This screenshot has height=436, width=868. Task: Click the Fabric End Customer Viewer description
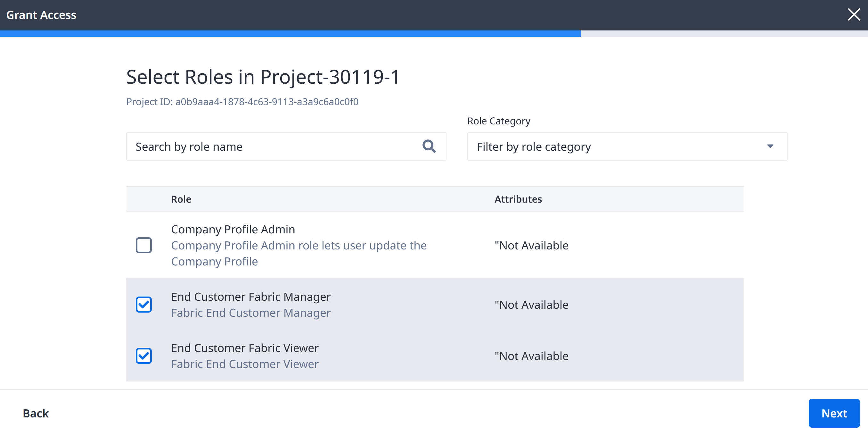tap(245, 364)
